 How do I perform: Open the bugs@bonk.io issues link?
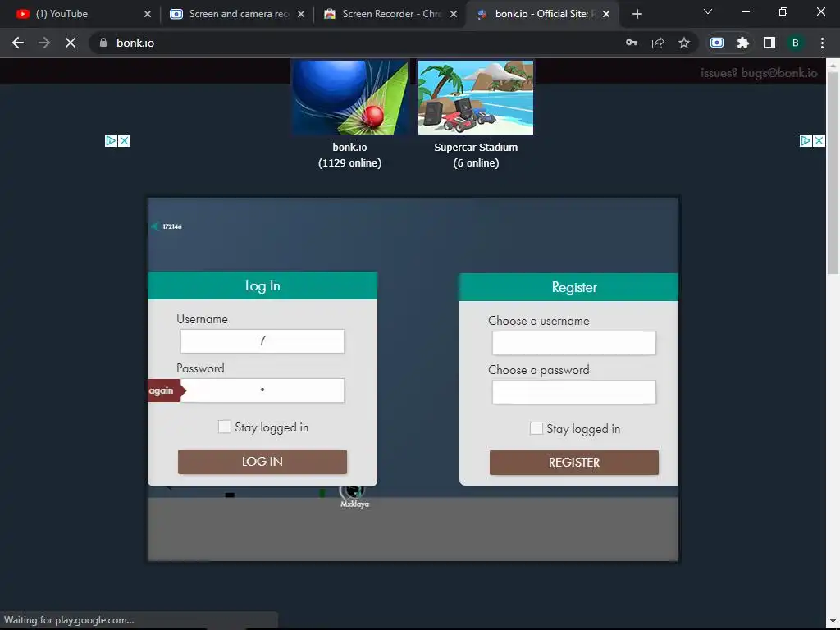click(x=759, y=73)
